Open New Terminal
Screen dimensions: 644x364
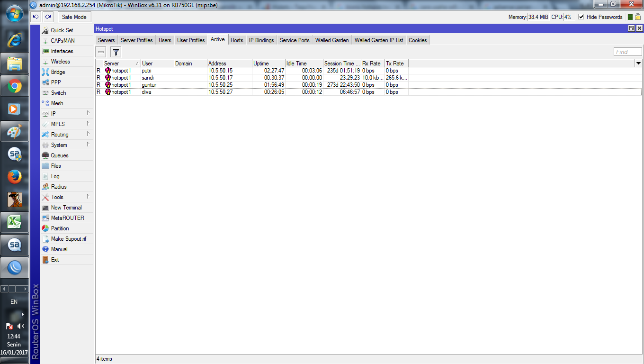(x=66, y=208)
